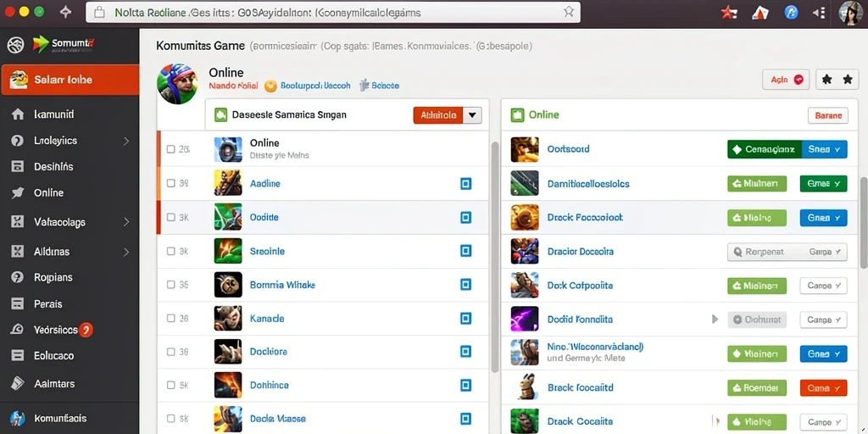Screen dimensions: 868x434
Task: Open the Kamunitl sidebar menu item
Action: click(x=70, y=114)
